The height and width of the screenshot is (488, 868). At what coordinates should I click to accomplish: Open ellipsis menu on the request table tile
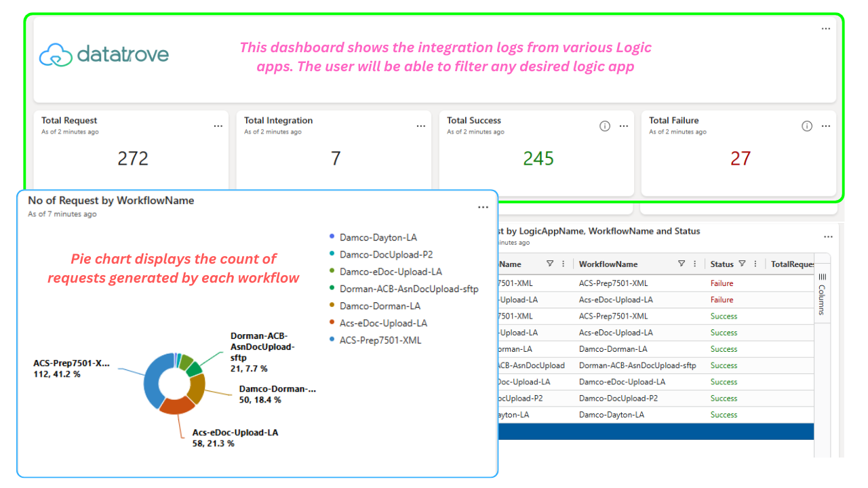(x=828, y=237)
